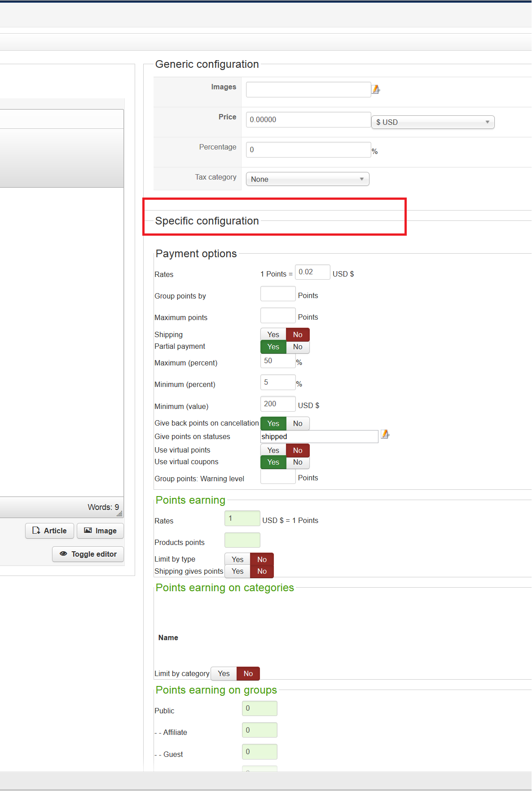
Task: Choose No for Give back points on cancellation
Action: 298,423
